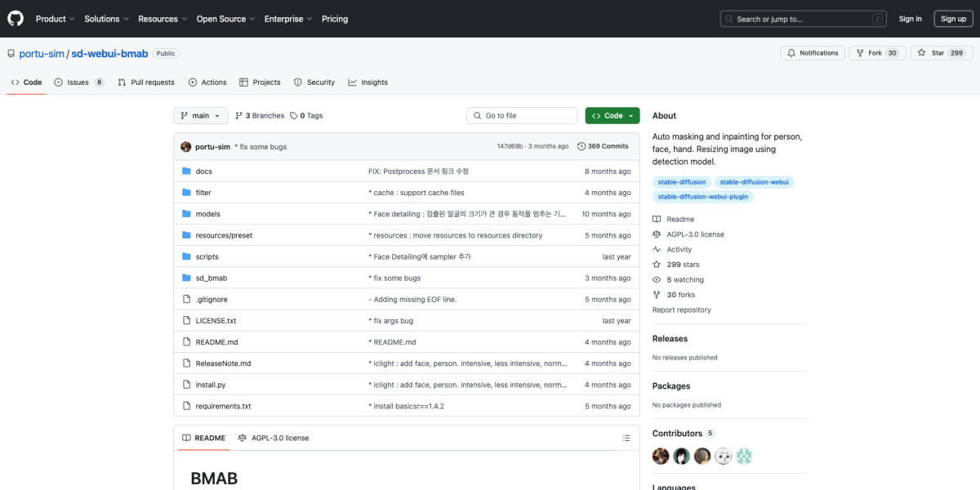The image size is (980, 490).
Task: Expand the Solutions header menu
Action: [106, 19]
